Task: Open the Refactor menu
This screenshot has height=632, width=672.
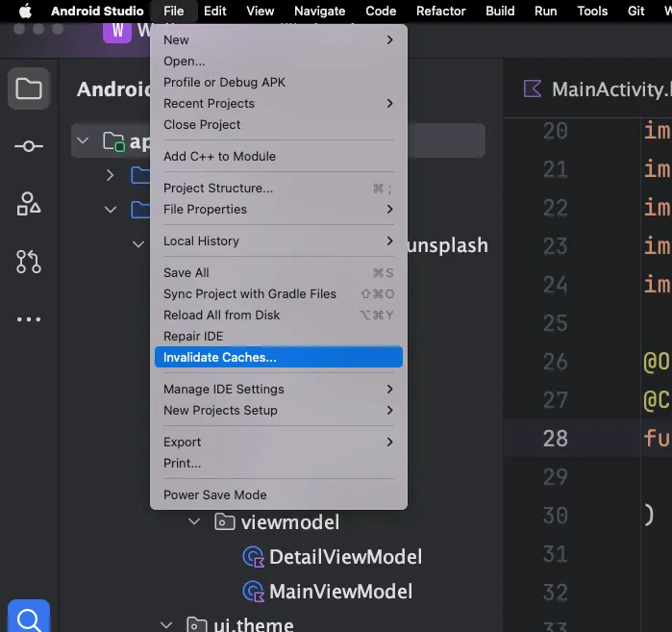Action: point(440,12)
